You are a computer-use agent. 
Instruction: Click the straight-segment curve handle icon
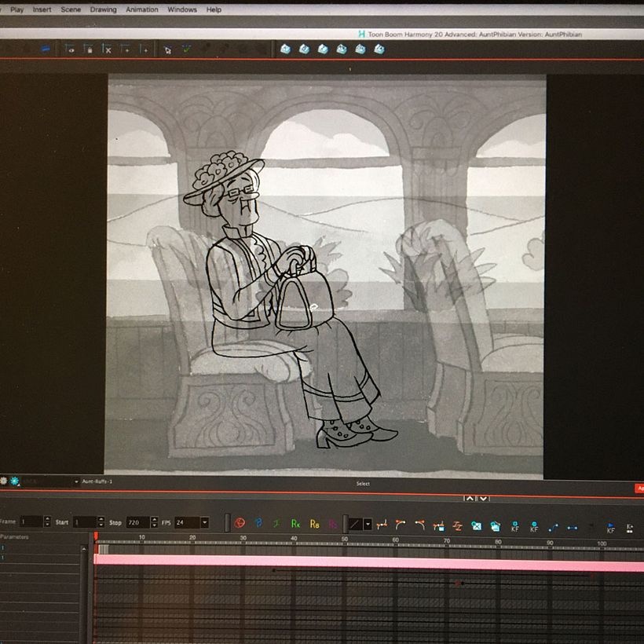tap(382, 525)
